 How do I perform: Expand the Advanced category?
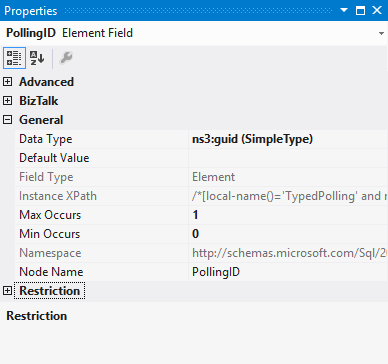point(7,82)
